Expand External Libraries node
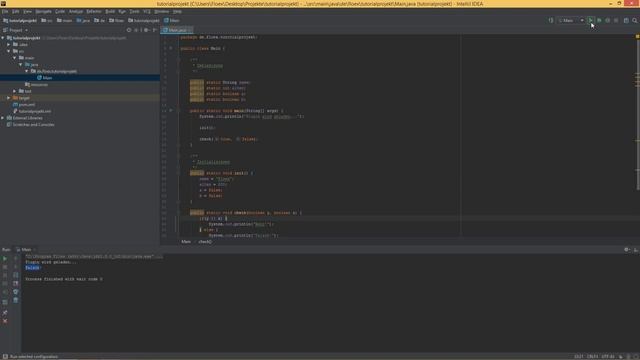The image size is (640, 360). (3, 118)
